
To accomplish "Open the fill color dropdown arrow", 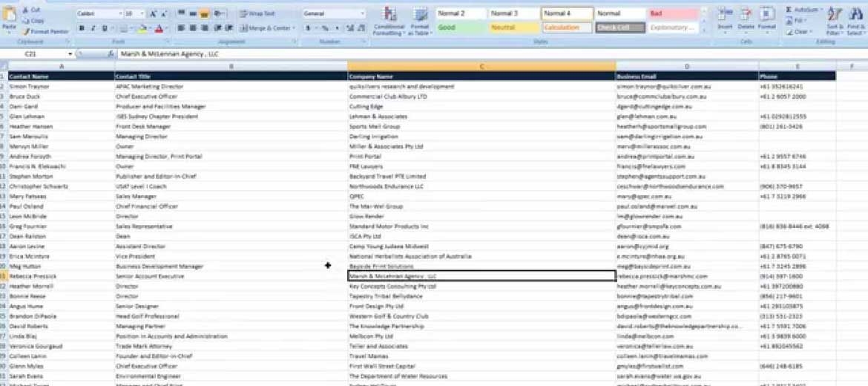I will point(150,28).
